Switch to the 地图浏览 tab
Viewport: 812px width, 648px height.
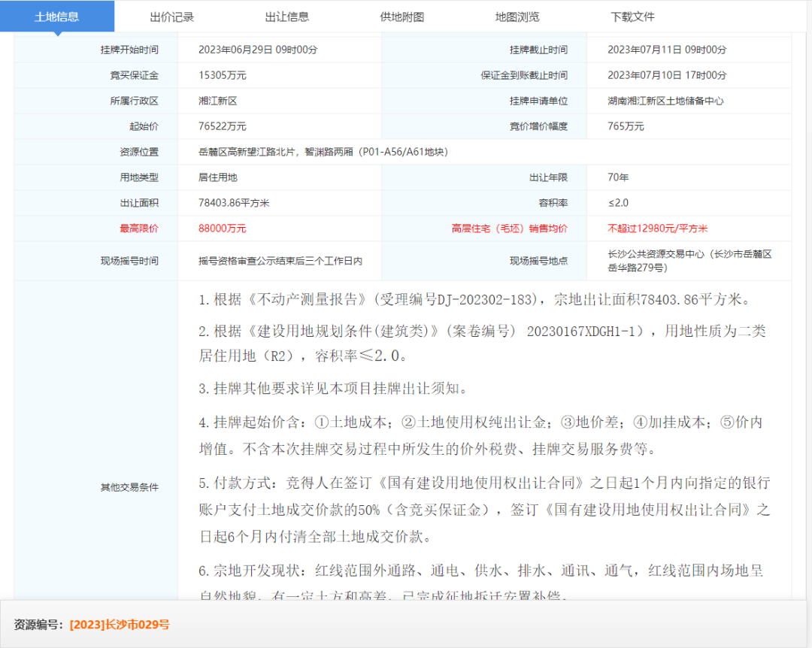click(517, 17)
